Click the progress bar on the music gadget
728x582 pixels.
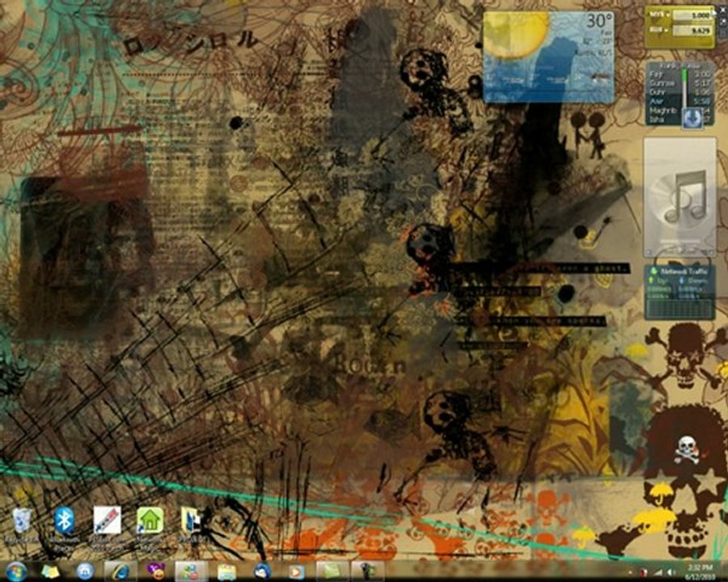(679, 242)
